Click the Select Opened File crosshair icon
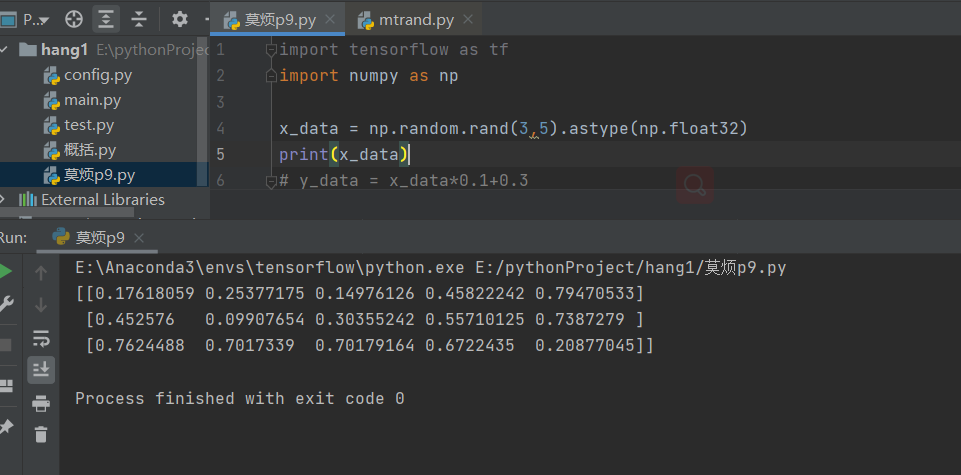 [74, 19]
